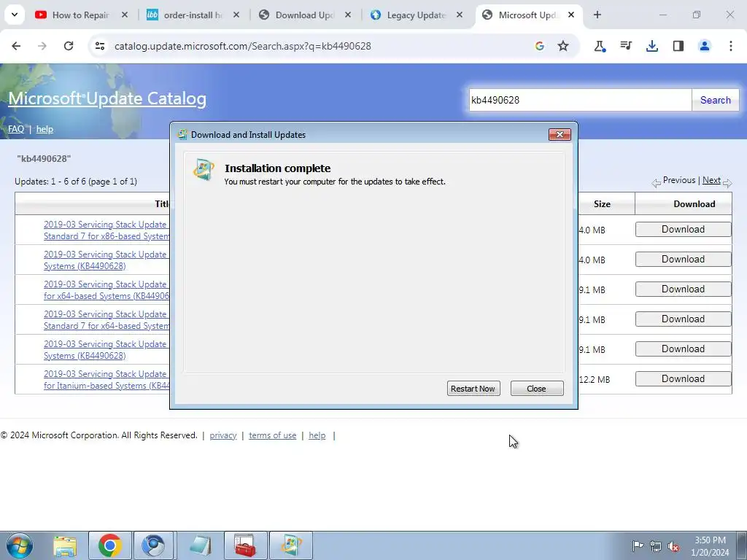The height and width of the screenshot is (560, 747).
Task: Switch to the Download Update tab
Action: (304, 15)
